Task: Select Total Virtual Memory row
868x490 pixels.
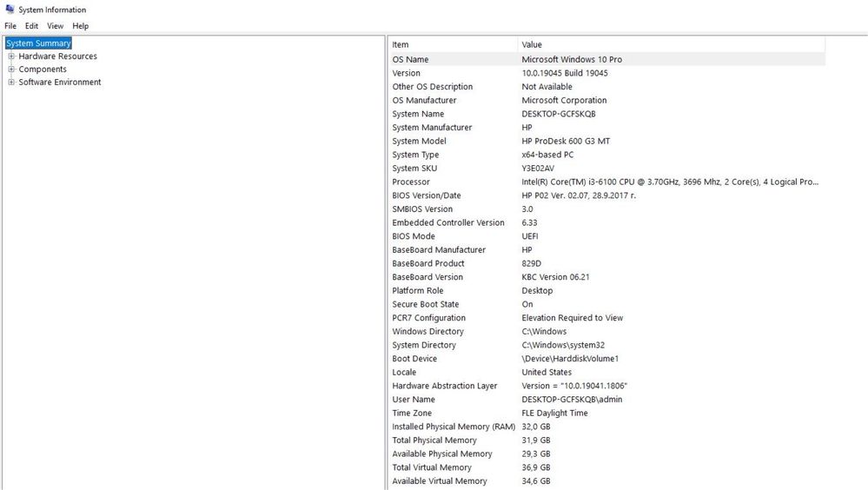Action: (606, 467)
